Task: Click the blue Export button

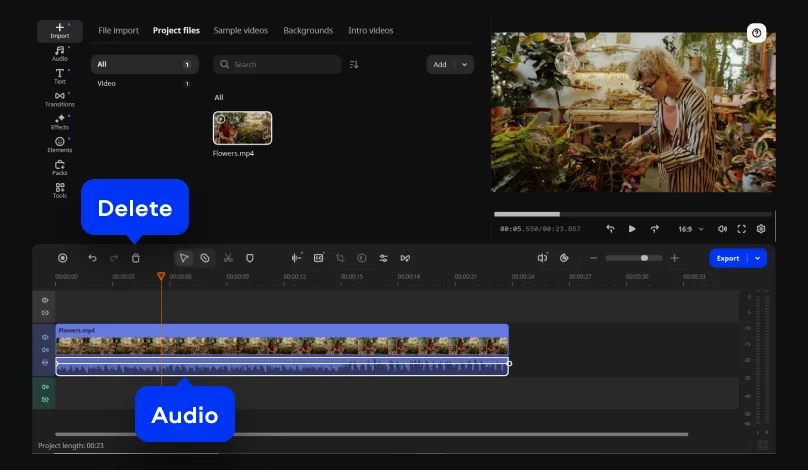Action: (727, 258)
